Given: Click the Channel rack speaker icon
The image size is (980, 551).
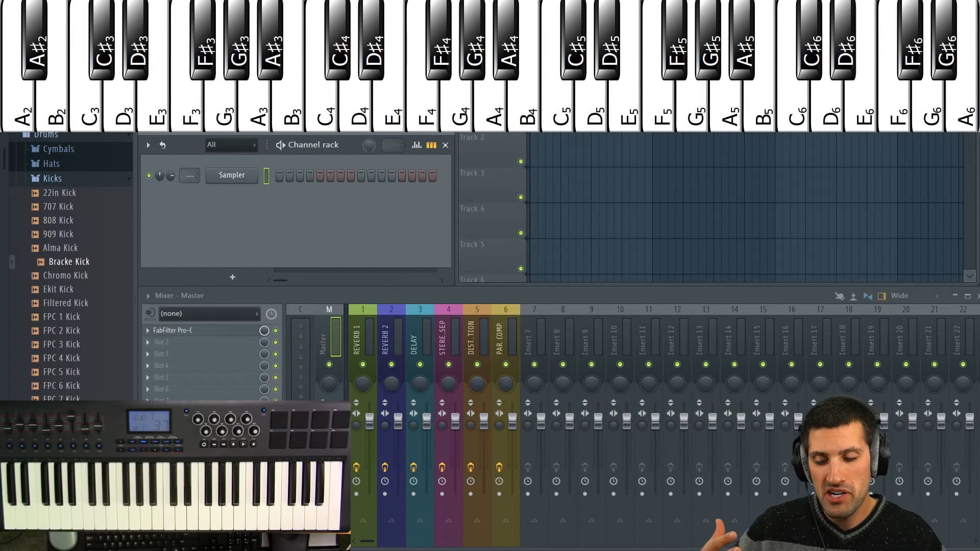Looking at the screenshot, I should (x=280, y=145).
